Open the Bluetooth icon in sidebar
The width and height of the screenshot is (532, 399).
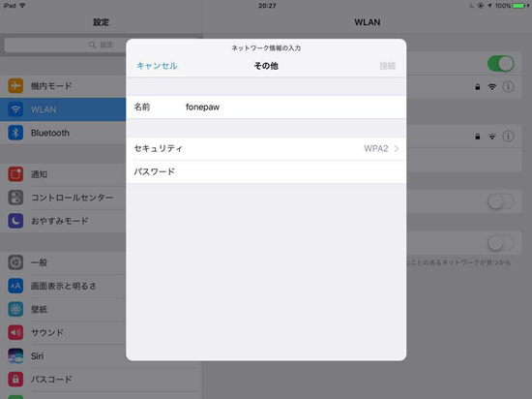click(x=15, y=133)
